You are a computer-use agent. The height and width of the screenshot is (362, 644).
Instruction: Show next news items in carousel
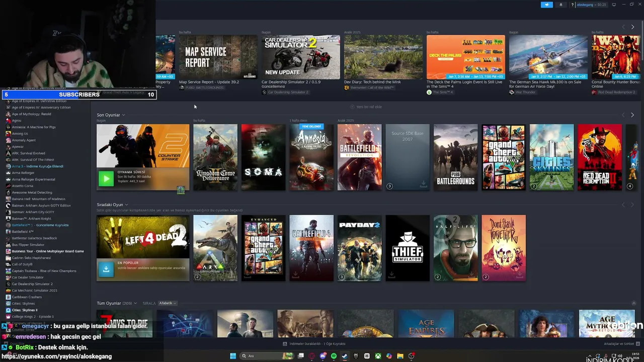click(x=632, y=27)
